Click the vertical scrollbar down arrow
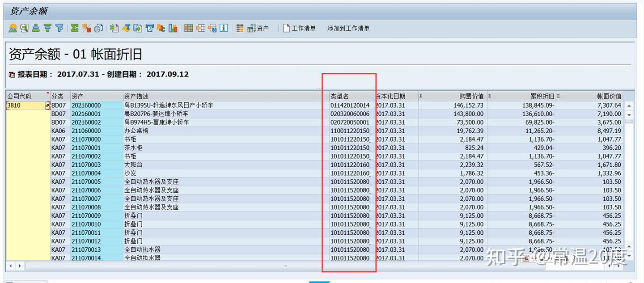The height and width of the screenshot is (283, 644). click(629, 115)
